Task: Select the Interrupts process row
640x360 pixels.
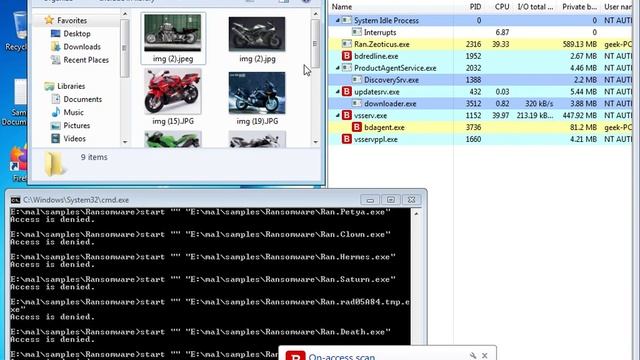Action: click(x=480, y=32)
